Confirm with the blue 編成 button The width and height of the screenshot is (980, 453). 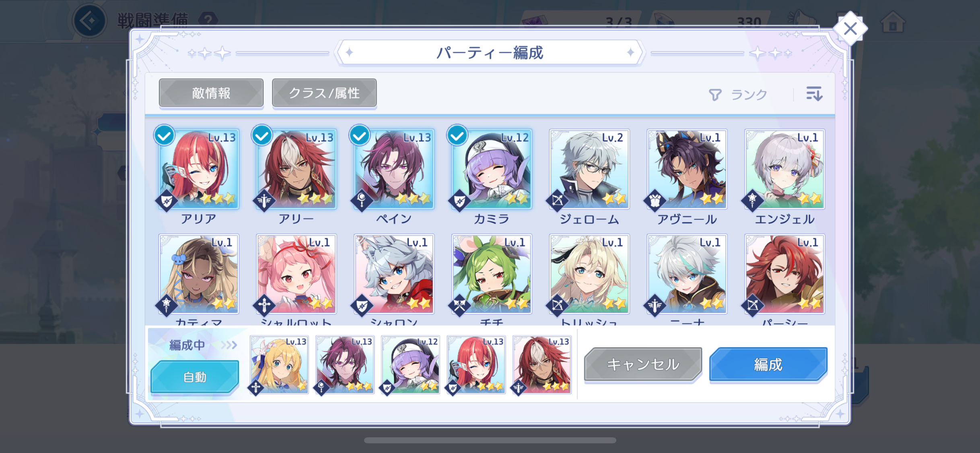click(768, 364)
